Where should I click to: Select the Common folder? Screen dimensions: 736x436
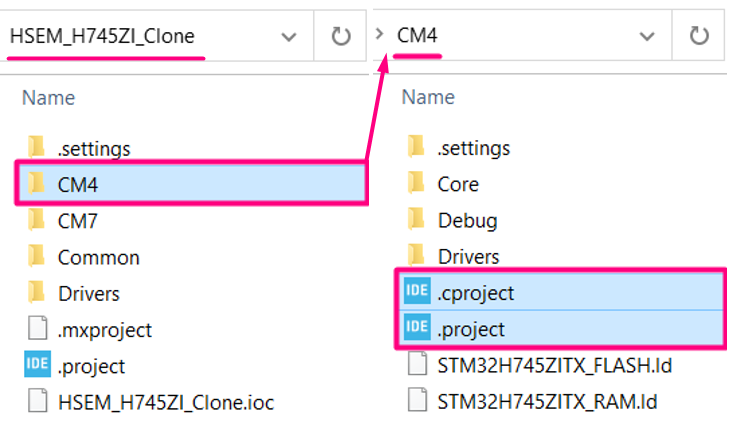pos(98,257)
